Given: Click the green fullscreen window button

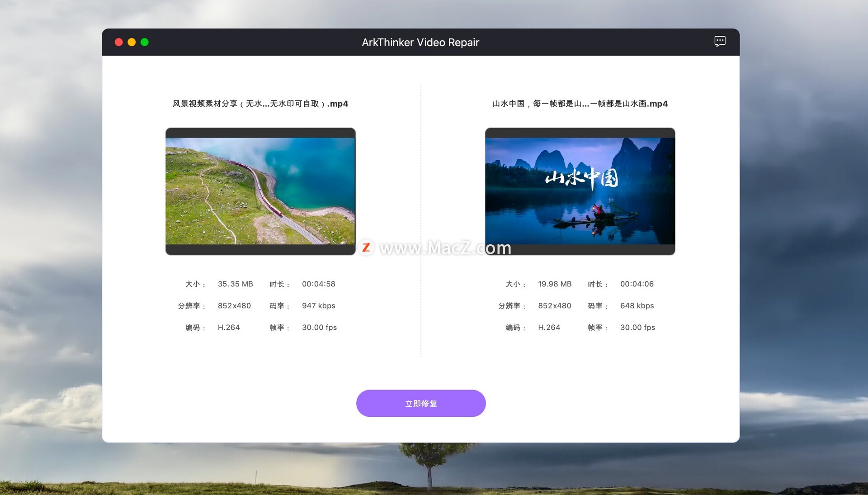Looking at the screenshot, I should pos(145,42).
